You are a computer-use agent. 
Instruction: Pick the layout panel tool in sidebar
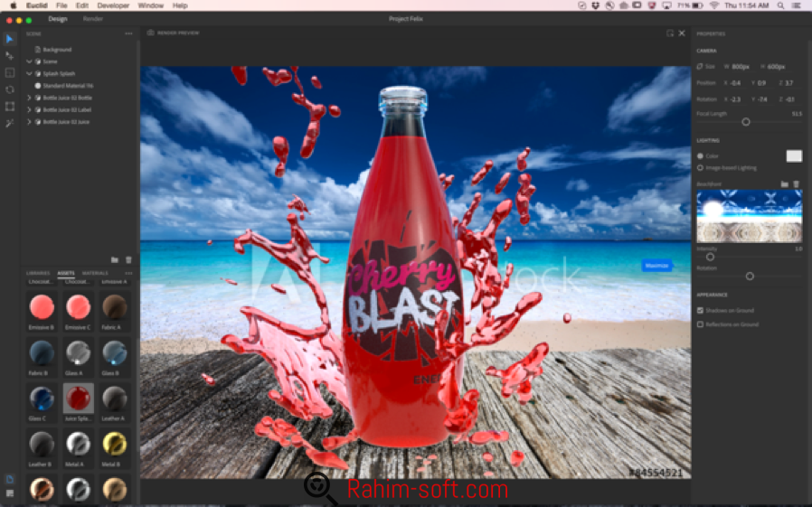(9, 73)
